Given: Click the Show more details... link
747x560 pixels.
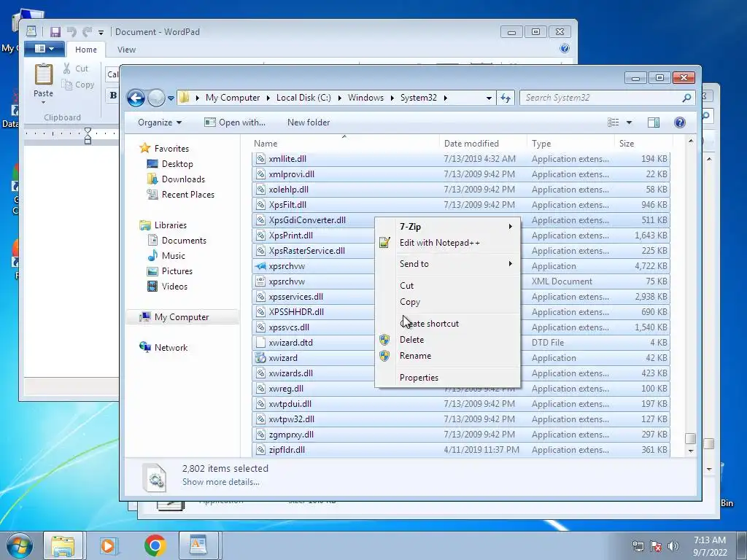Looking at the screenshot, I should pos(220,482).
